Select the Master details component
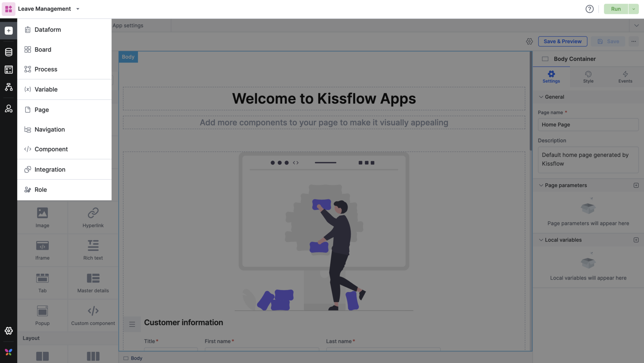 tap(93, 283)
